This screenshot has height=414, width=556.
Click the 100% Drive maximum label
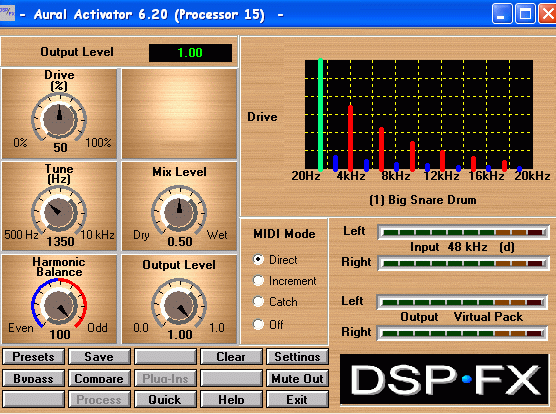point(99,143)
